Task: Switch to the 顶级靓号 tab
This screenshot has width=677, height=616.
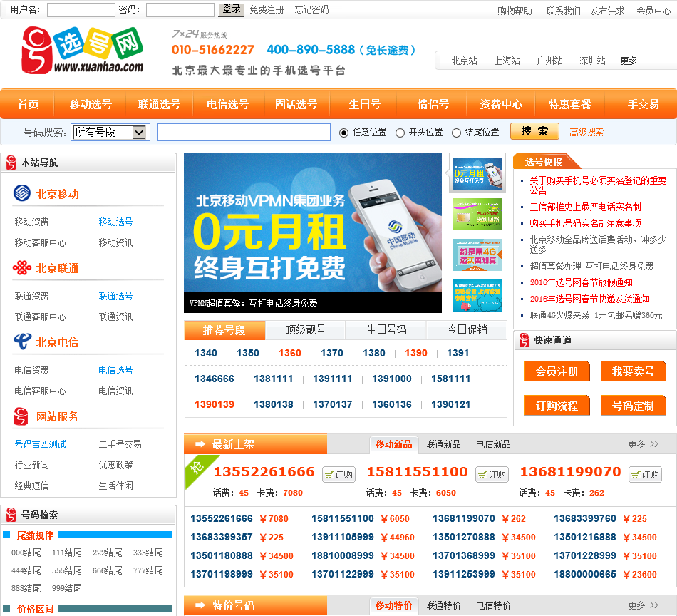Action: 306,330
